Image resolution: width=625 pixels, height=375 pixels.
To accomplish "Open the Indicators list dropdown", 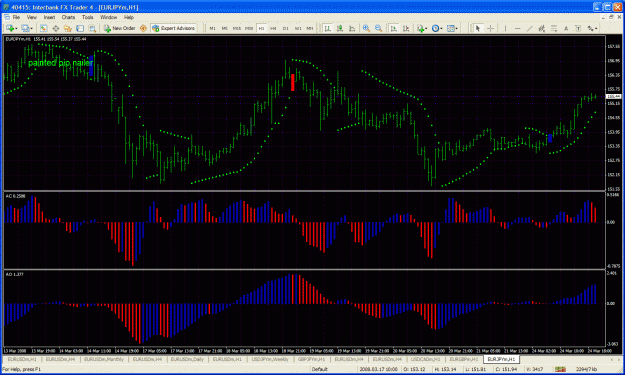I will [422, 28].
